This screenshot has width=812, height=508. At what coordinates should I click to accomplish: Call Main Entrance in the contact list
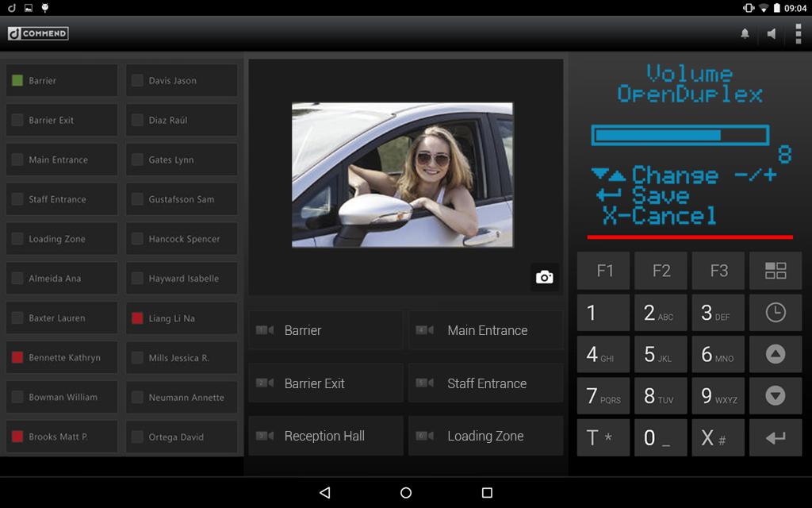click(62, 160)
